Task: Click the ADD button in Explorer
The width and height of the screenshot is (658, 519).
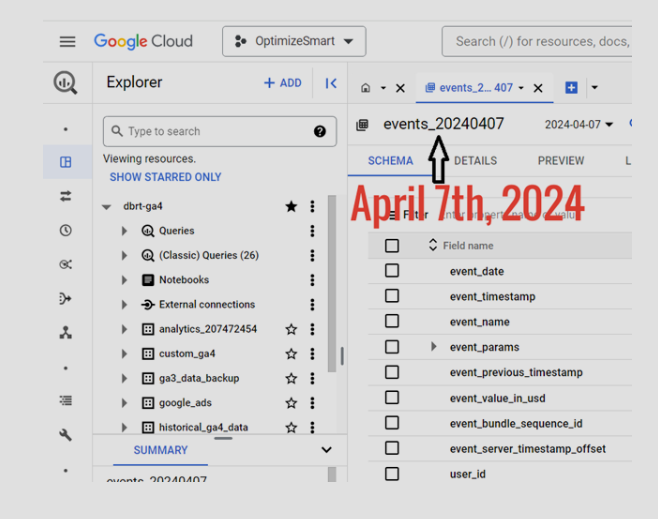Action: (282, 83)
